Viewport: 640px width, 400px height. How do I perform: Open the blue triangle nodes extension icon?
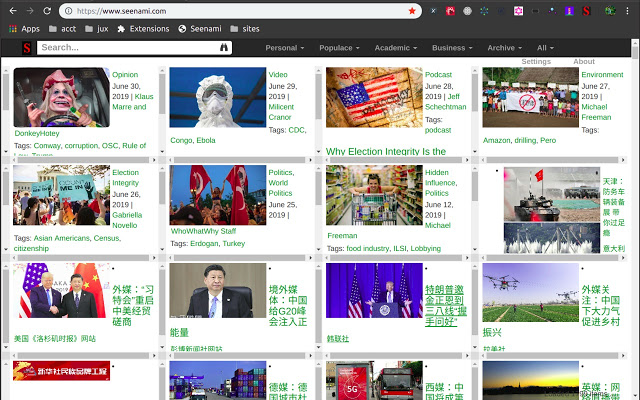click(484, 11)
